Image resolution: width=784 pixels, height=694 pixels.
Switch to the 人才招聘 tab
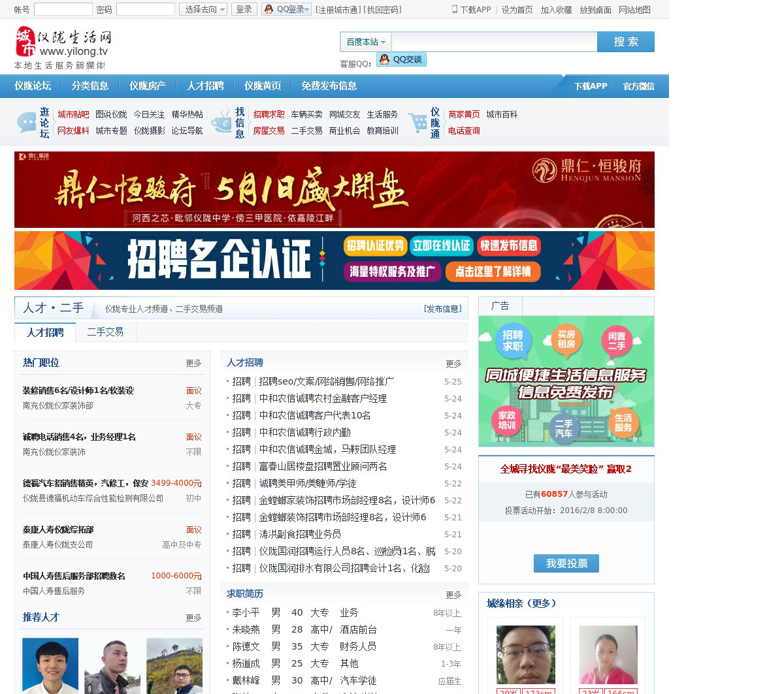pyautogui.click(x=45, y=332)
